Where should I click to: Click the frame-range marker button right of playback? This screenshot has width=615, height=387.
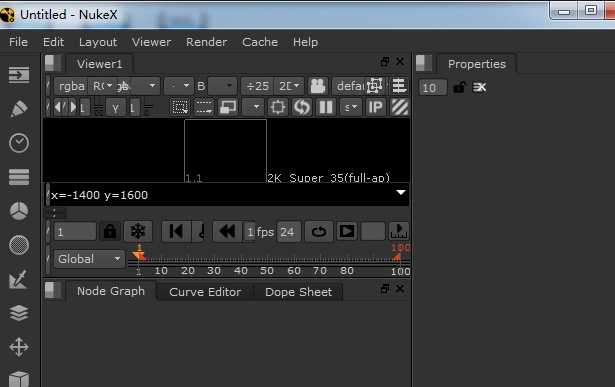point(398,231)
